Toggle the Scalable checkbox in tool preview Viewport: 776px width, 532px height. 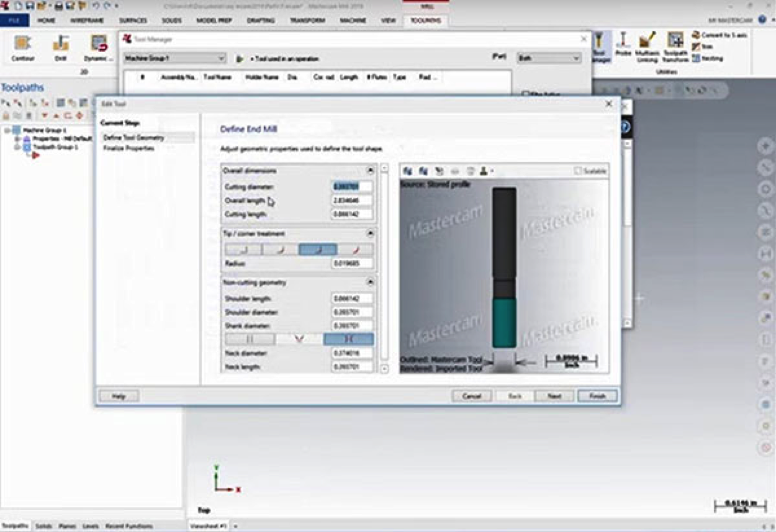tap(579, 171)
